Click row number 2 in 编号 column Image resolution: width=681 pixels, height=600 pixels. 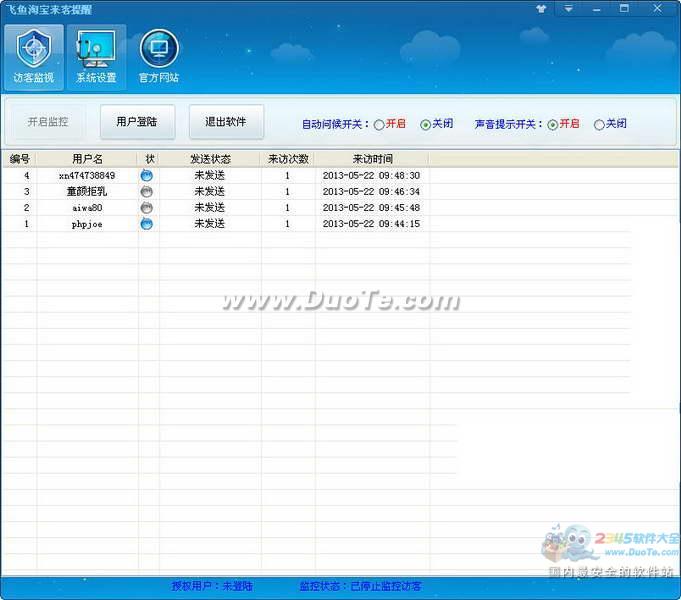(x=26, y=208)
